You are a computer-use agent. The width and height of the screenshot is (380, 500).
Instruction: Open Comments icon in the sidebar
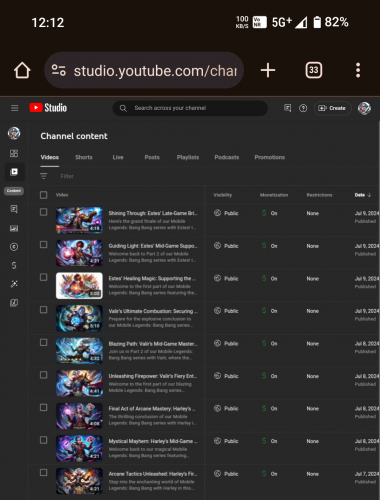[x=14, y=209]
